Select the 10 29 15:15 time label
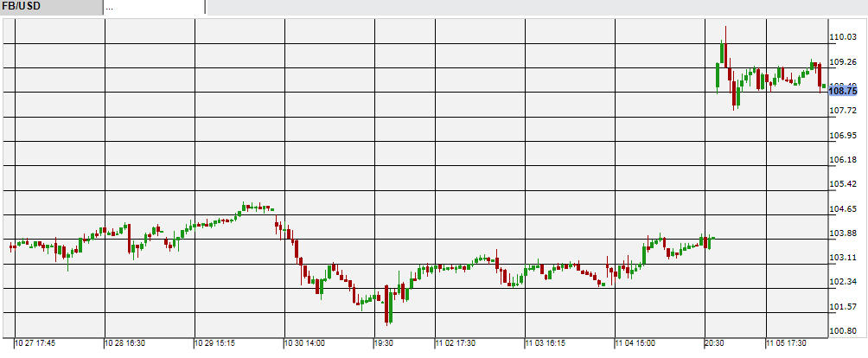868x358 pixels. click(215, 343)
